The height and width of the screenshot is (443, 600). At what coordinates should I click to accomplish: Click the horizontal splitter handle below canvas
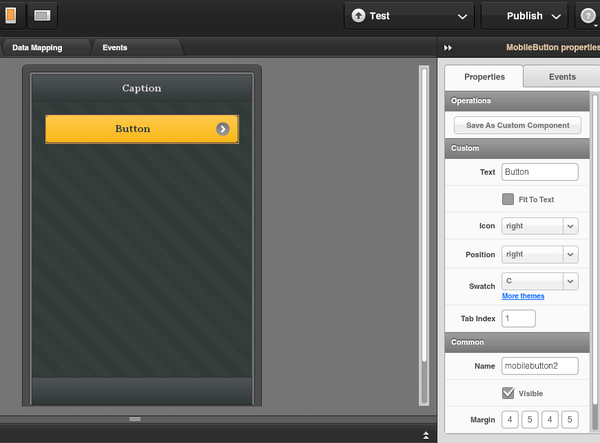(x=134, y=419)
